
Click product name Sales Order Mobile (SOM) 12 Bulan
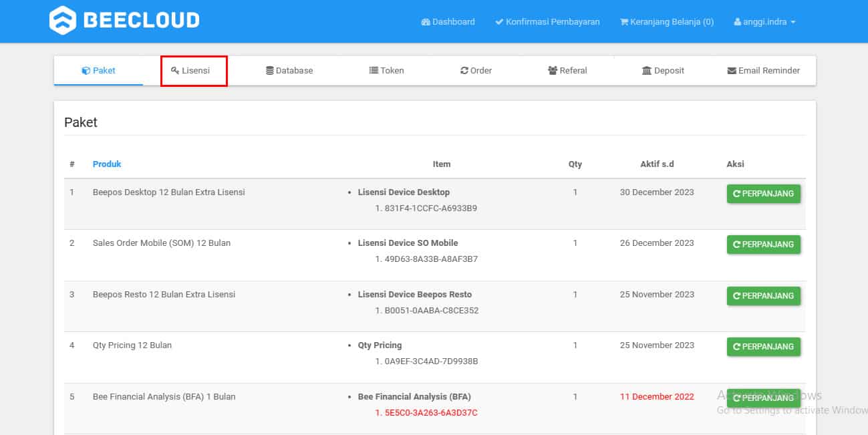[x=162, y=243]
